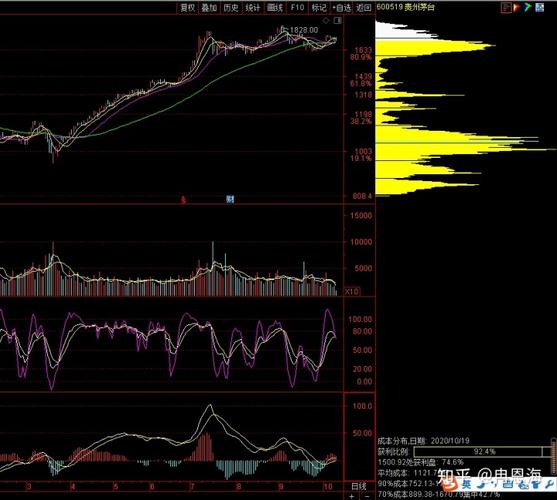Toggle the side panel icon beside the diamond
Screen dimensions: 557x500
(338, 21)
